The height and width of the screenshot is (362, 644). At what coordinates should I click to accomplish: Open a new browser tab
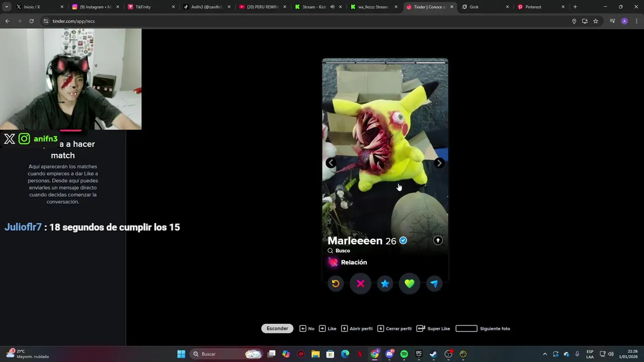click(x=575, y=7)
